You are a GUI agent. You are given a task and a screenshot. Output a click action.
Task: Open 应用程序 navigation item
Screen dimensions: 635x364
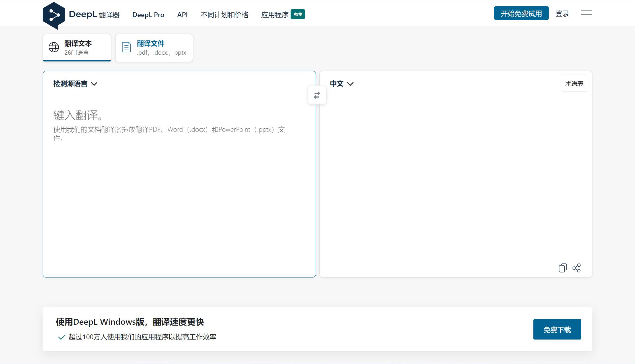(x=275, y=15)
